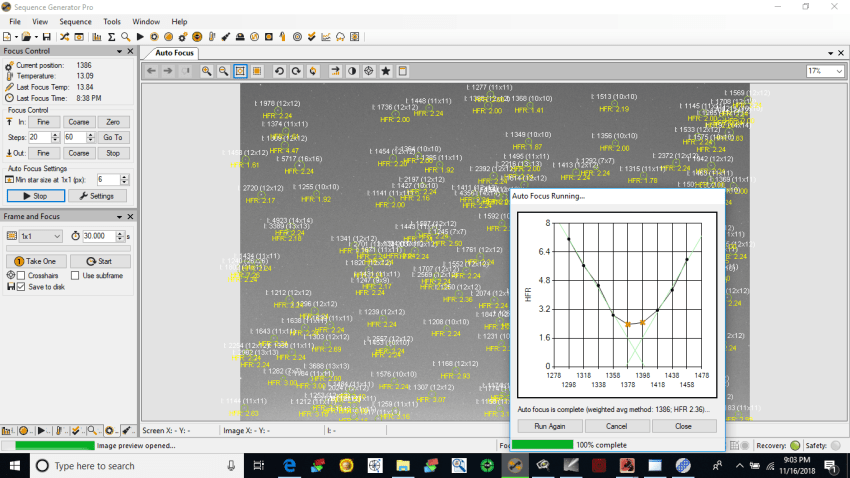Open the Sequence menu
Image resolution: width=850 pixels, height=478 pixels.
(x=75, y=21)
